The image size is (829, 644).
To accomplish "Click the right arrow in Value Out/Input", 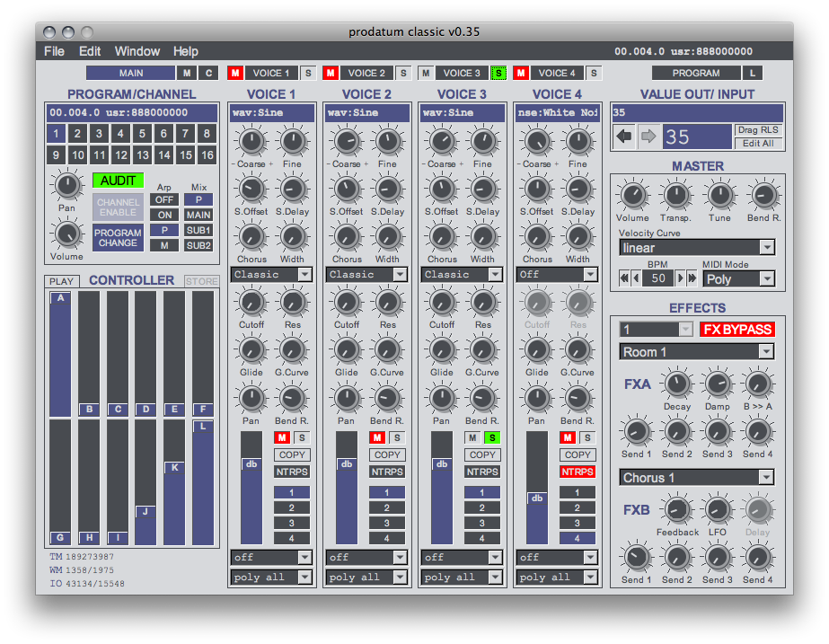I will tap(648, 137).
